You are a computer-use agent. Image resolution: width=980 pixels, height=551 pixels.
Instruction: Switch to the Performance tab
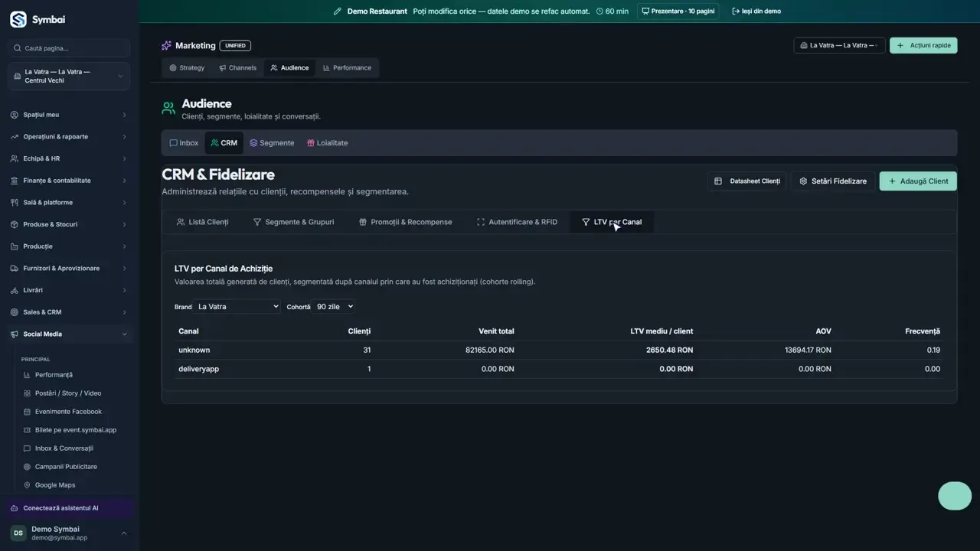point(347,68)
